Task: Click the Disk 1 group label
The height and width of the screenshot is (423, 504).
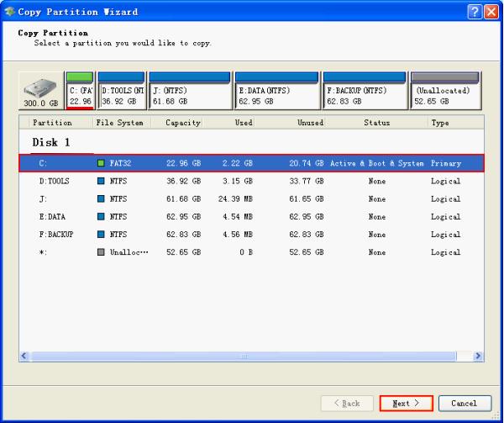Action: 51,142
